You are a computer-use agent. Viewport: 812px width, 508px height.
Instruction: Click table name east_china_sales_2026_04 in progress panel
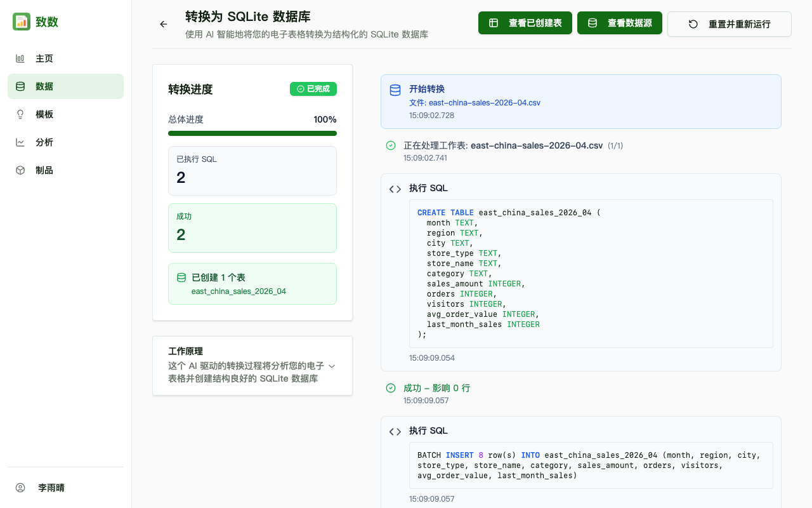pyautogui.click(x=239, y=291)
